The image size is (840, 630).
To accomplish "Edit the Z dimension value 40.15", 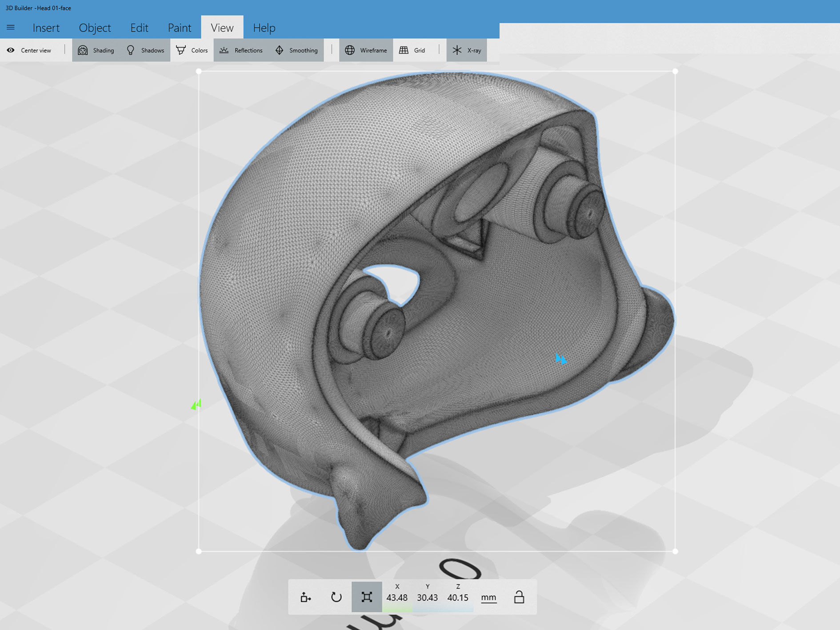I will pyautogui.click(x=458, y=598).
